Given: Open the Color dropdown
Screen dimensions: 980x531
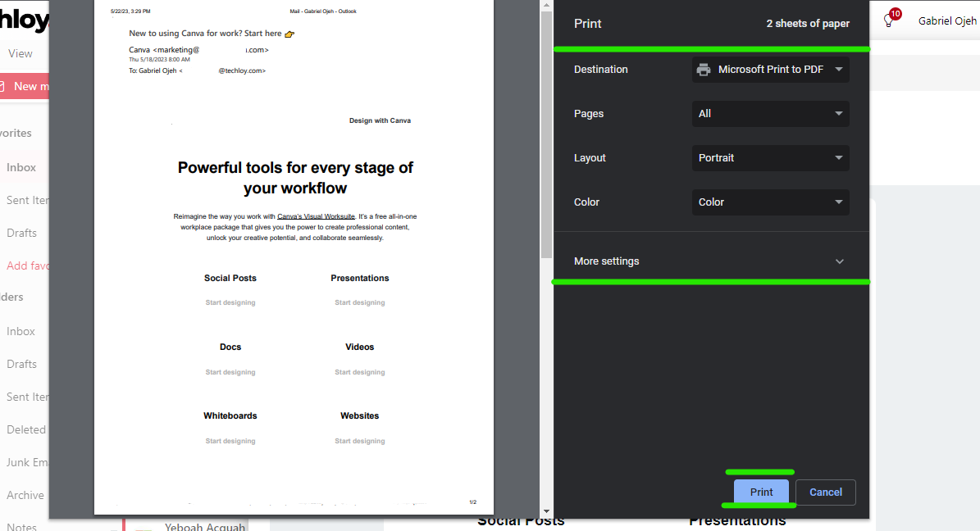Looking at the screenshot, I should (x=770, y=202).
